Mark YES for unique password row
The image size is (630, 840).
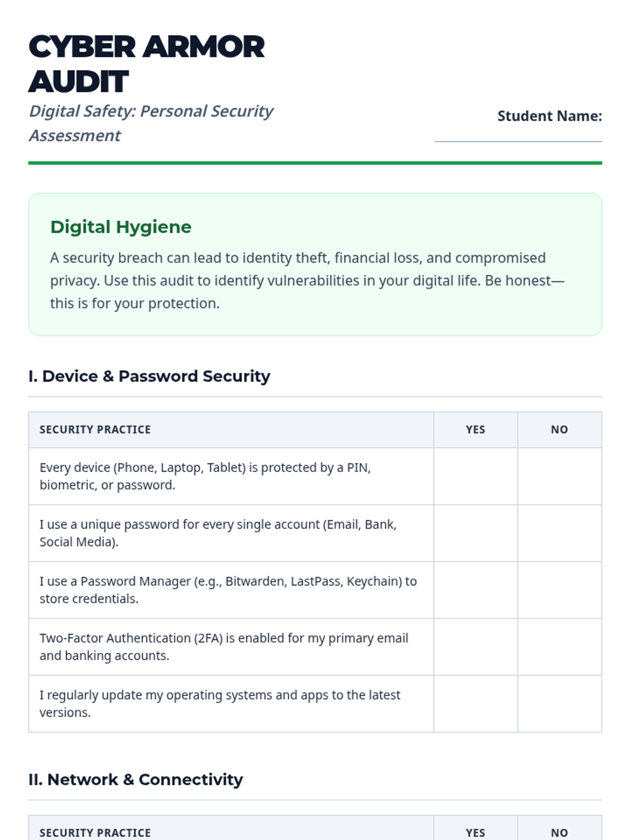(x=475, y=533)
